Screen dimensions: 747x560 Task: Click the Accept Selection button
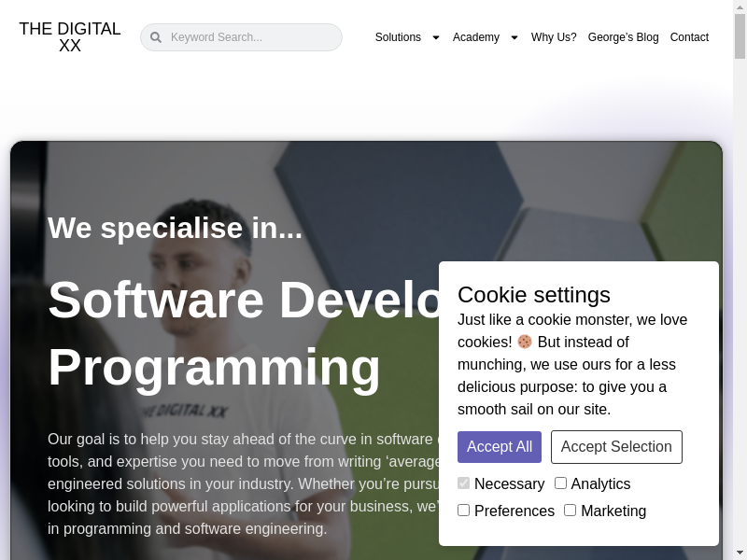[616, 447]
